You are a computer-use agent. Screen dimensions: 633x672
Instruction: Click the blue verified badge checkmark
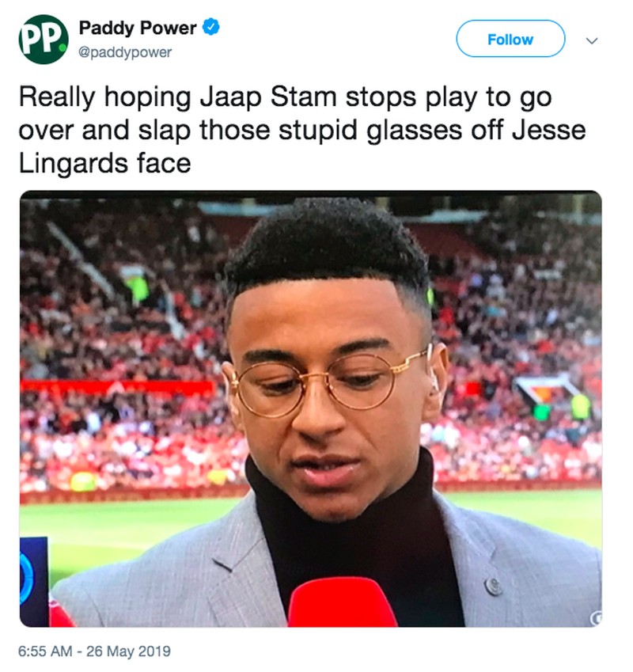(210, 29)
